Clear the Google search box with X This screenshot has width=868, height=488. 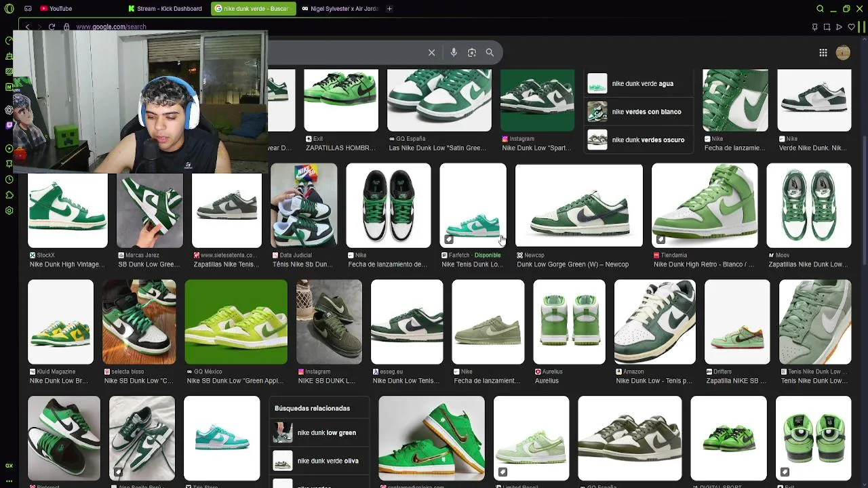pyautogui.click(x=431, y=52)
